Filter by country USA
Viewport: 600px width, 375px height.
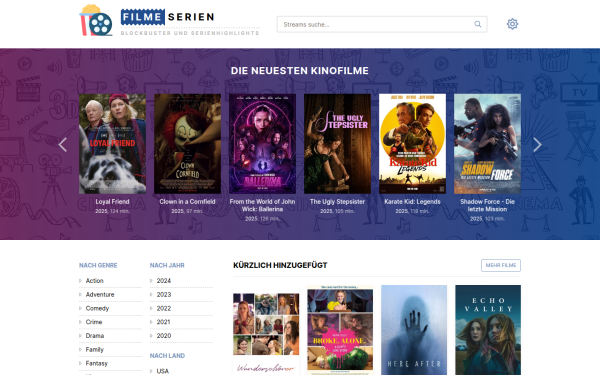163,371
